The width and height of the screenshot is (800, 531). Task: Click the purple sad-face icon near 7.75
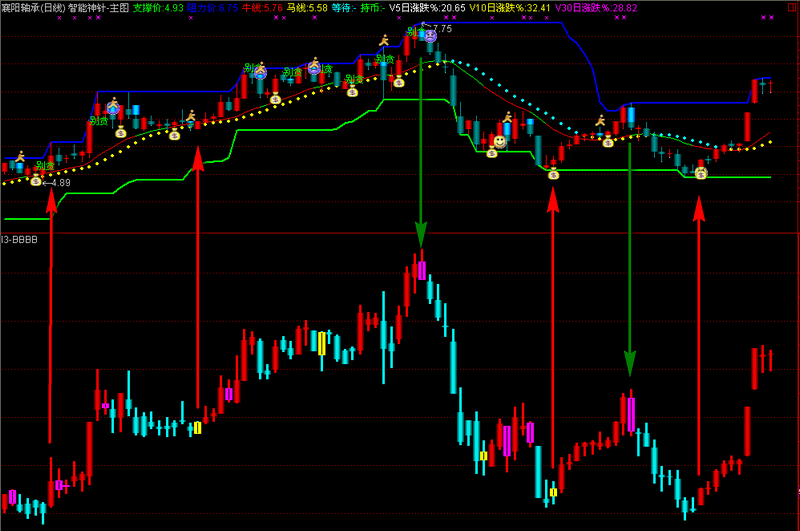point(431,36)
